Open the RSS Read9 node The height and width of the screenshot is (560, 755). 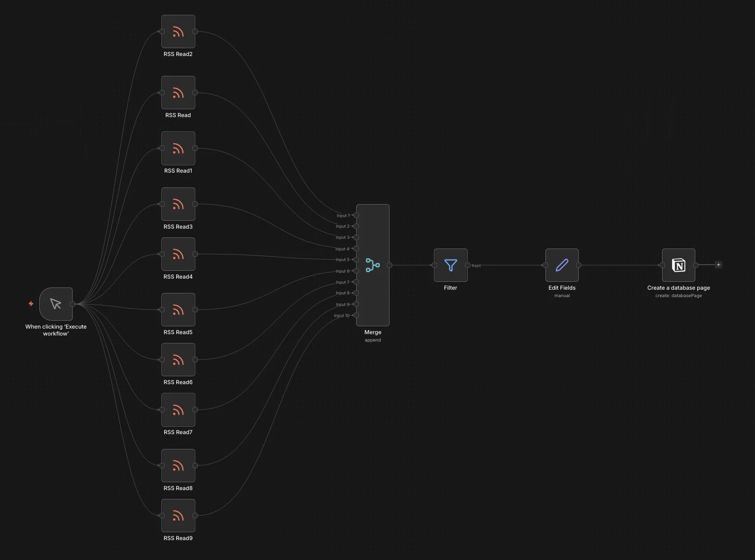click(x=178, y=516)
